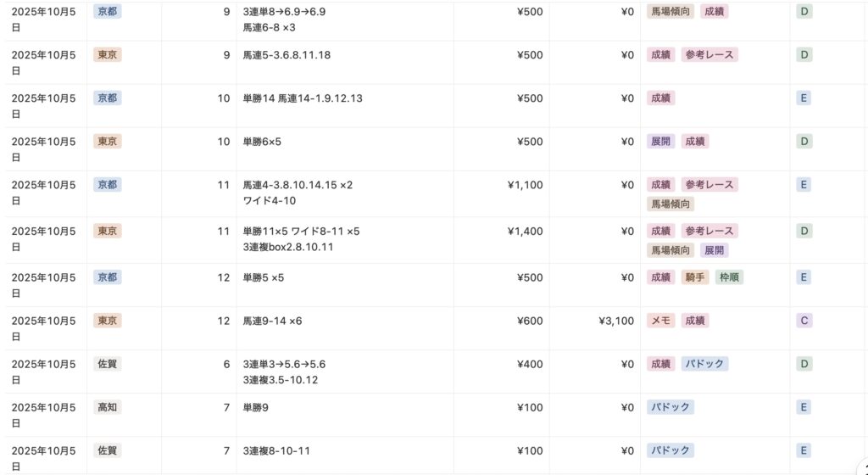Click the 単勝9 bet cell
This screenshot has height=475, width=868.
pyautogui.click(x=255, y=407)
